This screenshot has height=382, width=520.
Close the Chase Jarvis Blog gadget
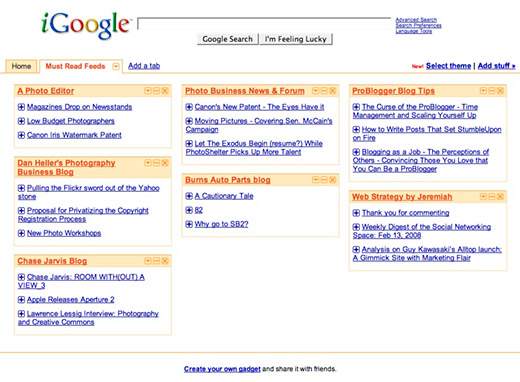[x=165, y=261]
